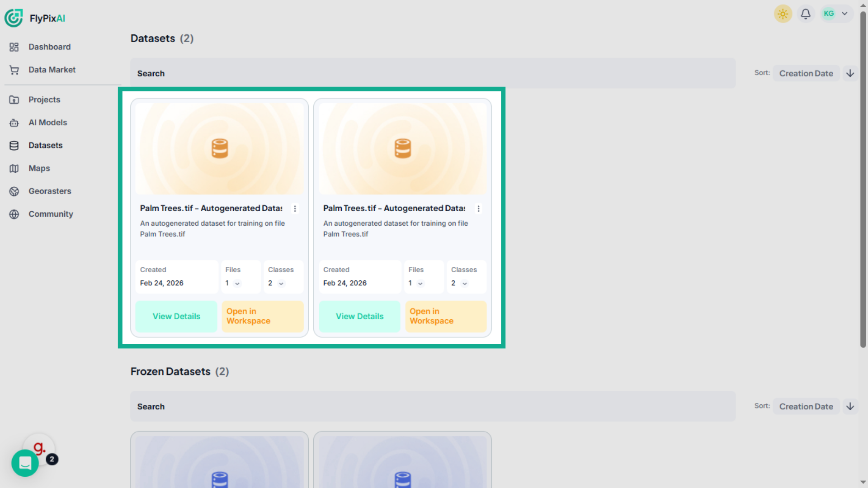Click 'Feb 24, 2026' on first card
Viewport: 868px width, 488px height.
coord(162,283)
